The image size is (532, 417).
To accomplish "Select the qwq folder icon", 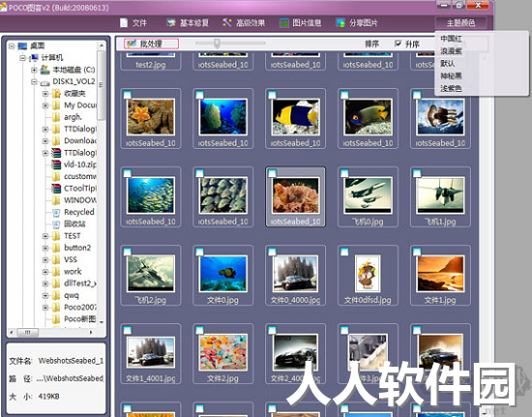I will click(56, 295).
